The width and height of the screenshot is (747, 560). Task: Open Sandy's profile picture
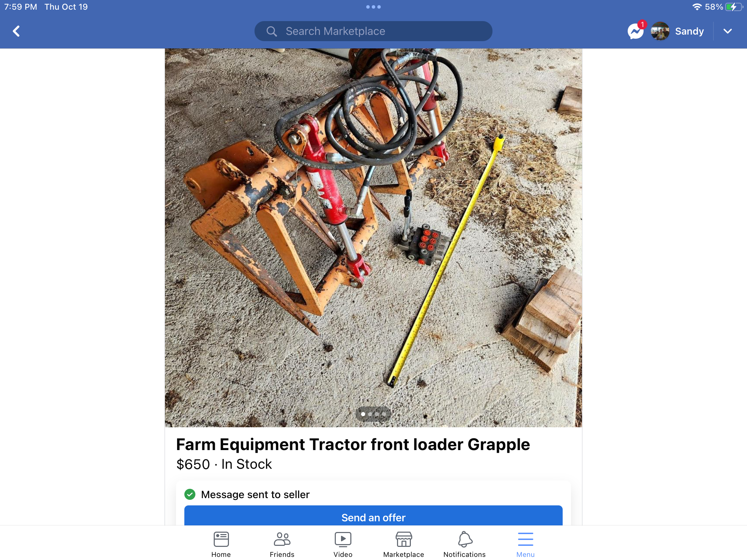coord(660,31)
